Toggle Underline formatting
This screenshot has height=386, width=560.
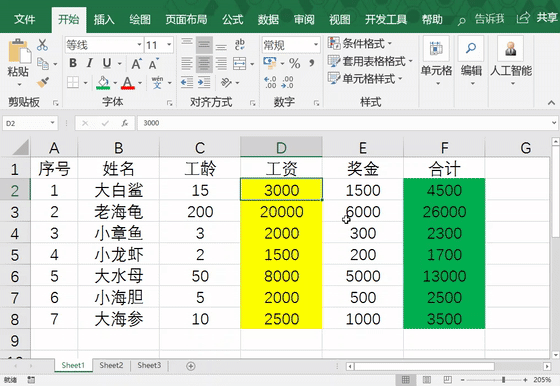click(x=106, y=63)
